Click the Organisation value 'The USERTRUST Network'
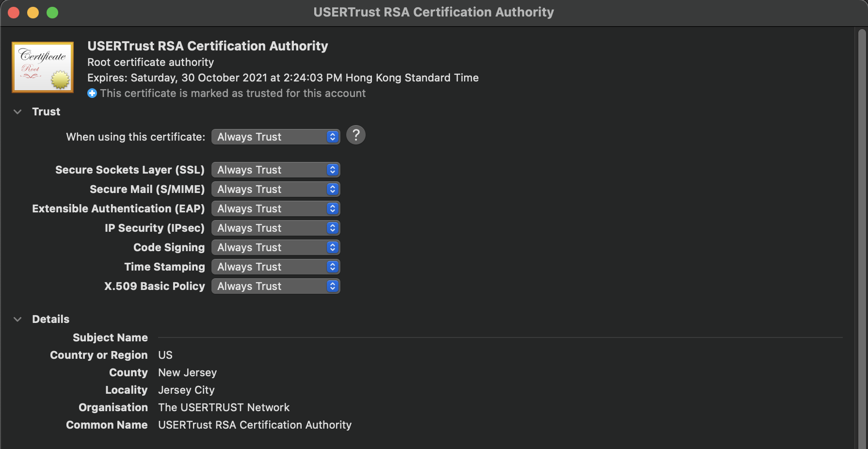 pos(224,407)
